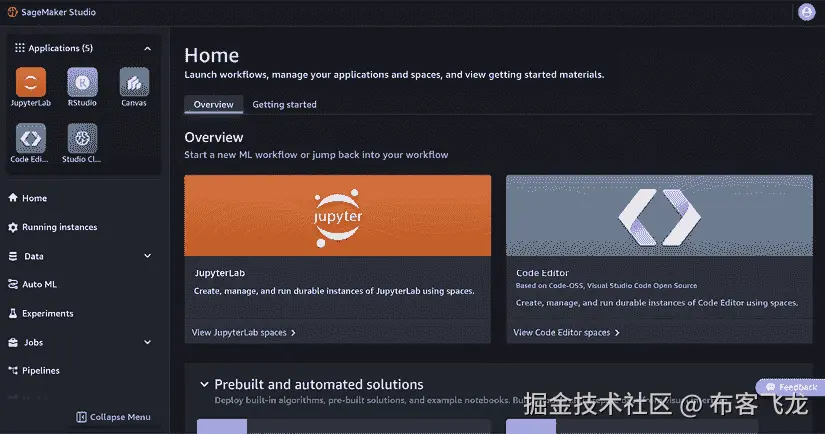The image size is (825, 434).
Task: Click the JupyterLab card title
Action: coord(219,273)
